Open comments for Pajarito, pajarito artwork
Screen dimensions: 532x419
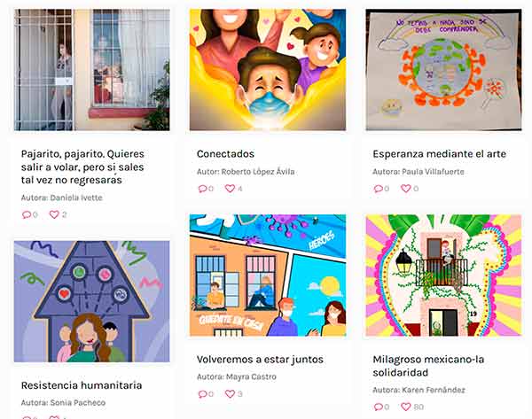27,214
